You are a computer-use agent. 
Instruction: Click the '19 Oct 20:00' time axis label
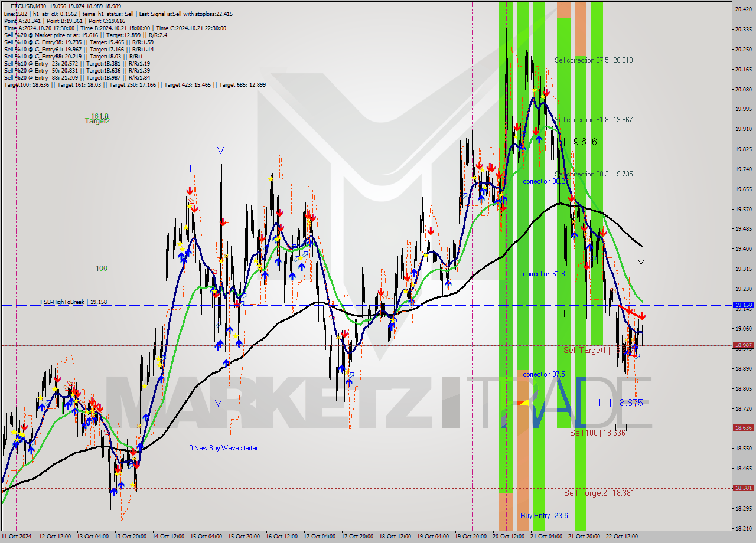click(x=471, y=537)
